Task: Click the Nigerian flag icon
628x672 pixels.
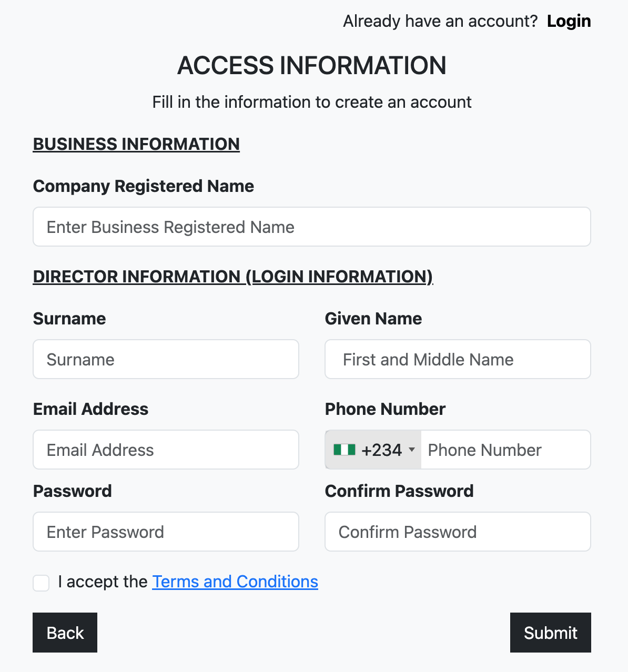Action: pos(345,450)
